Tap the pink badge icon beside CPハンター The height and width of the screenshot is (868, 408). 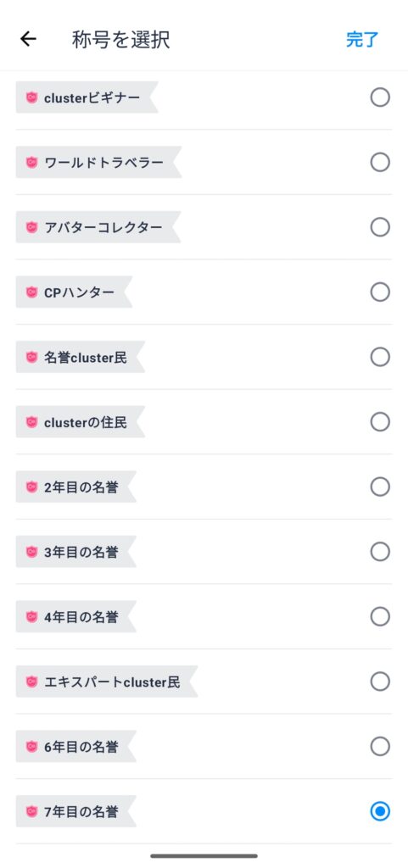(32, 292)
